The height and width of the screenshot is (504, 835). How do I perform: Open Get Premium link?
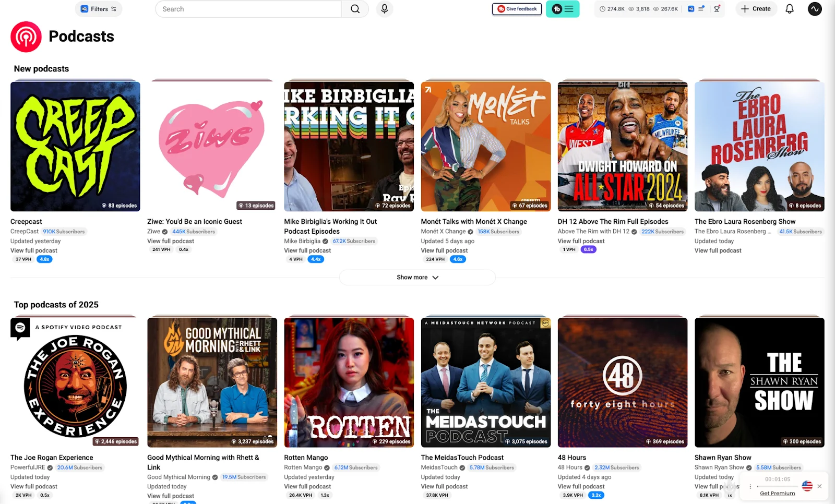(777, 493)
